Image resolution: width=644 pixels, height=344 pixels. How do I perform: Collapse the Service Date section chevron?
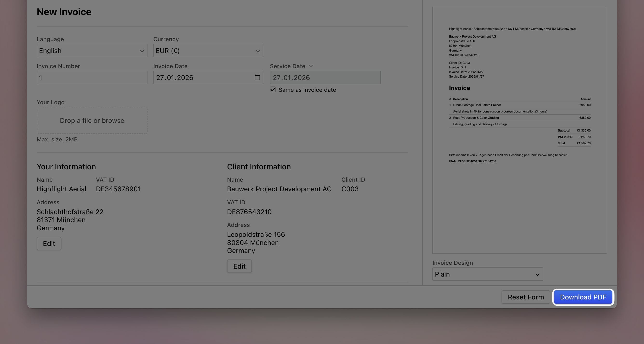tap(311, 66)
